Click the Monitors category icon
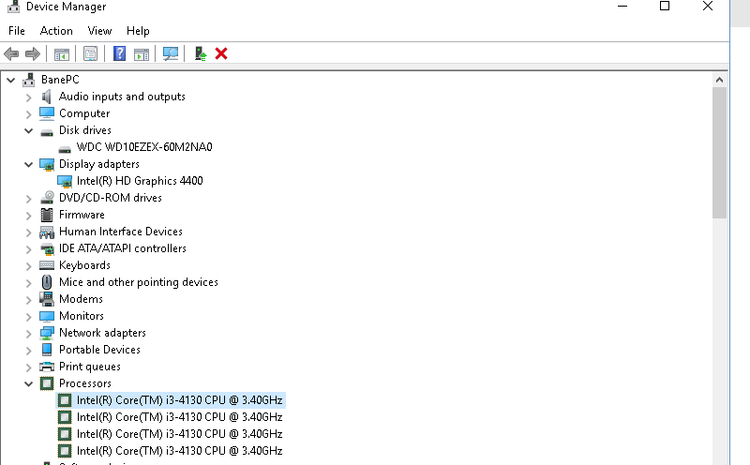The height and width of the screenshot is (465, 750). pos(46,316)
